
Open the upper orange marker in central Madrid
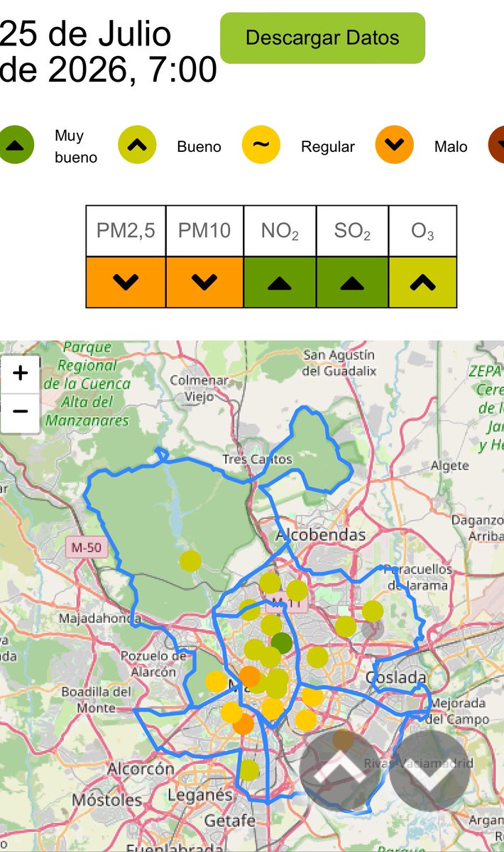click(250, 676)
